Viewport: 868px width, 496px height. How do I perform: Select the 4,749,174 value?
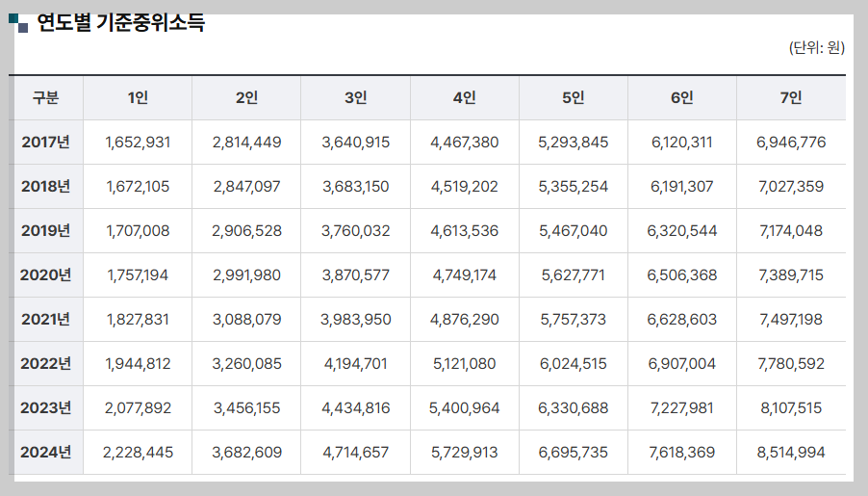[465, 275]
